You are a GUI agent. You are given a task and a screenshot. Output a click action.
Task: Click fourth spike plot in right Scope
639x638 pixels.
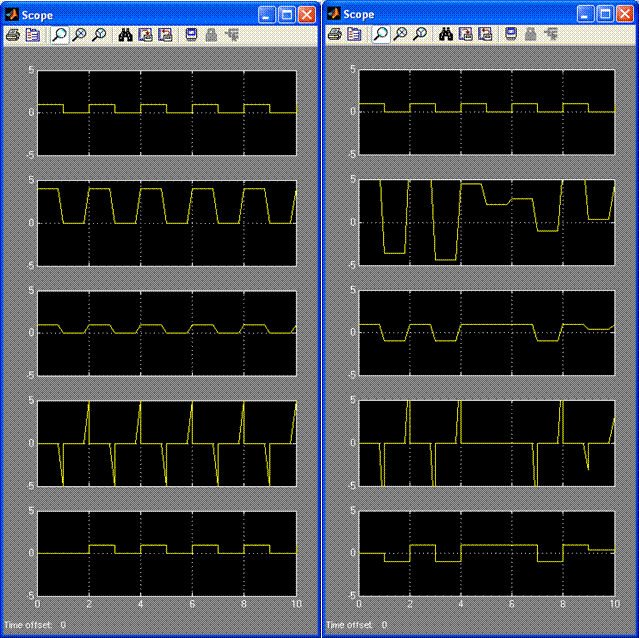point(487,443)
